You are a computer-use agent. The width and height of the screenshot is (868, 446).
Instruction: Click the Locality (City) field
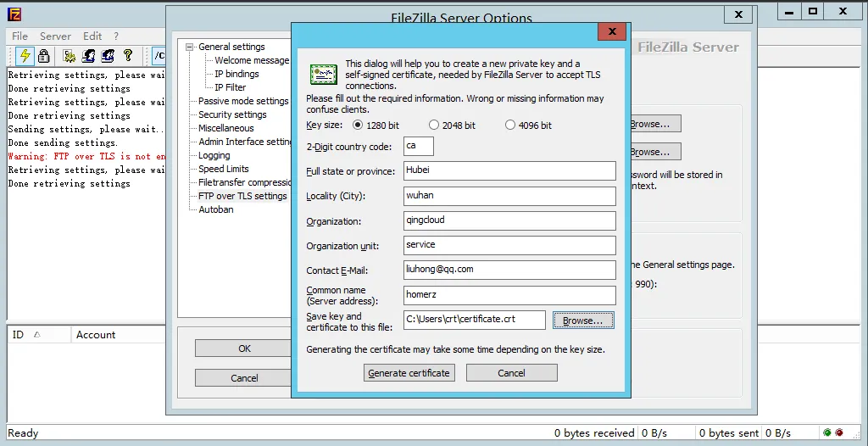click(x=509, y=196)
